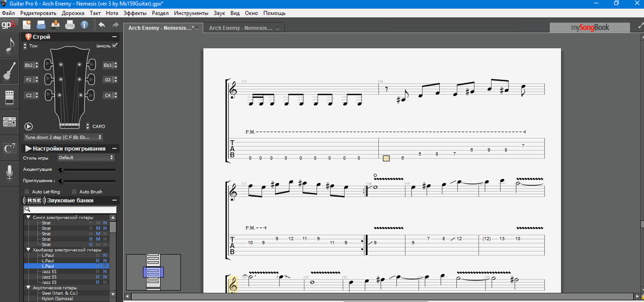Image resolution: width=644 pixels, height=302 pixels.
Task: Open the Tune down 2 step tuning dropdown
Action: [x=63, y=137]
